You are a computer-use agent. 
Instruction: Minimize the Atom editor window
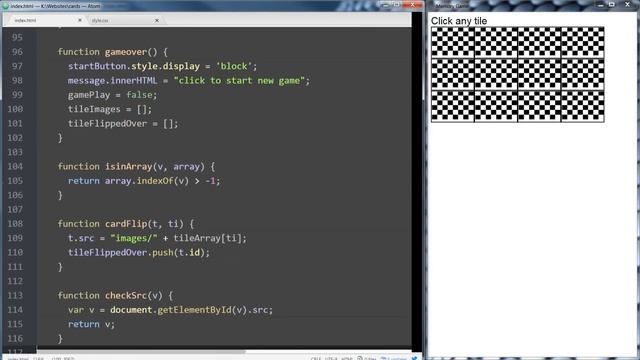(385, 5)
